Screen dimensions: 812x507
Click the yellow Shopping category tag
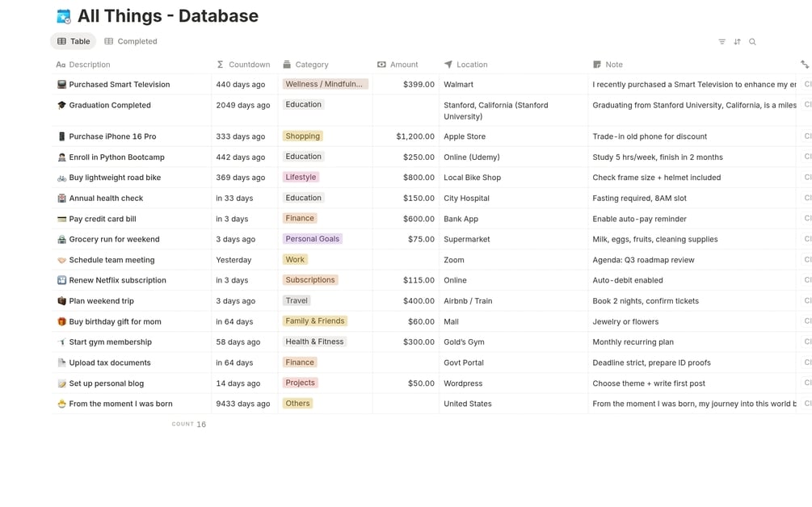303,136
